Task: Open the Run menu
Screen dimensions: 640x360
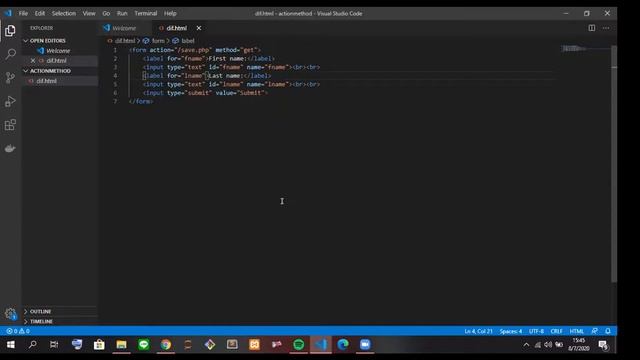Action: (x=122, y=13)
